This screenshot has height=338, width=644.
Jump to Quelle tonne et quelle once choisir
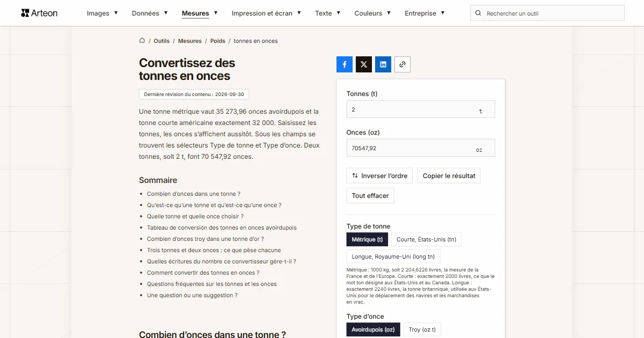point(195,216)
